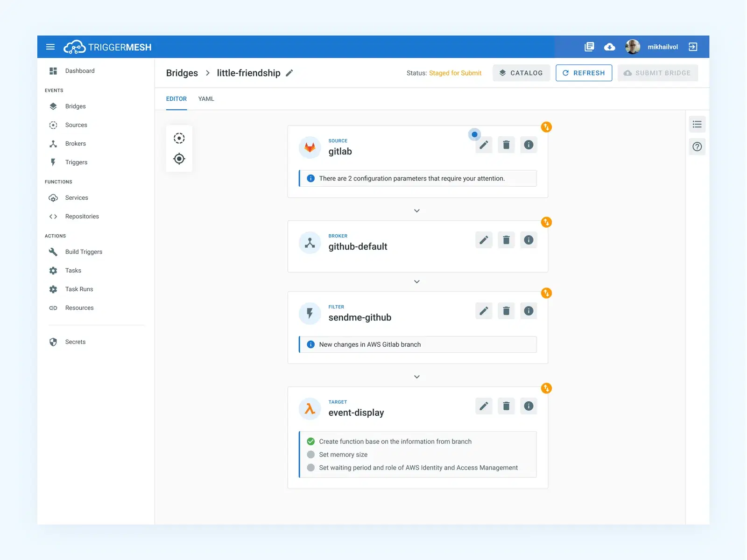Click the dashed-circle tool in editor toolbox
Viewport: 747px width, 560px height.
coord(179,138)
